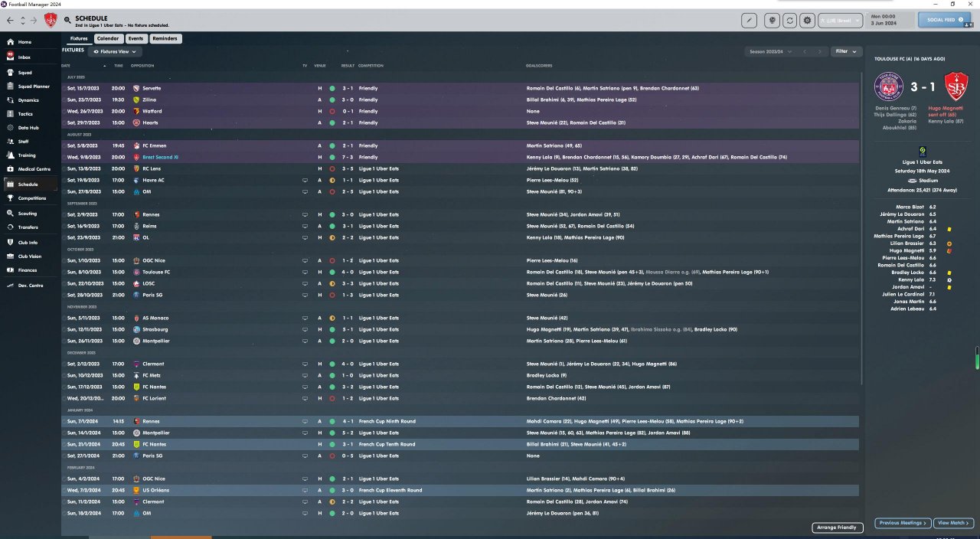Click the Arrange Friendly button
The image size is (980, 539).
(x=838, y=527)
